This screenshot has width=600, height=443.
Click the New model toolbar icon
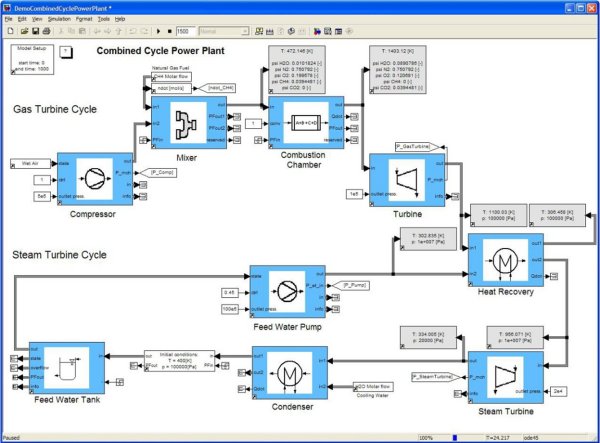point(11,31)
